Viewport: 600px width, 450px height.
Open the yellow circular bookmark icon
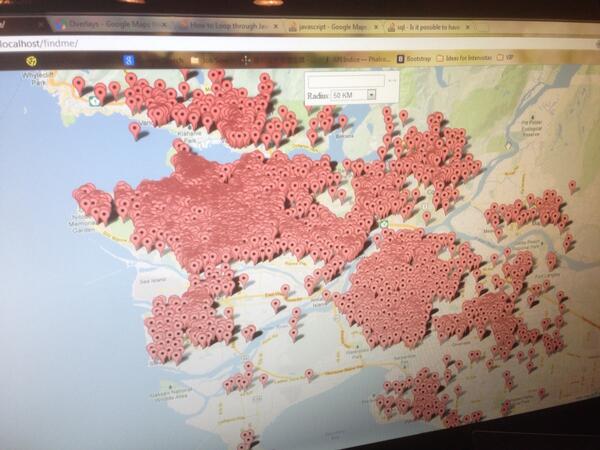pyautogui.click(x=31, y=61)
